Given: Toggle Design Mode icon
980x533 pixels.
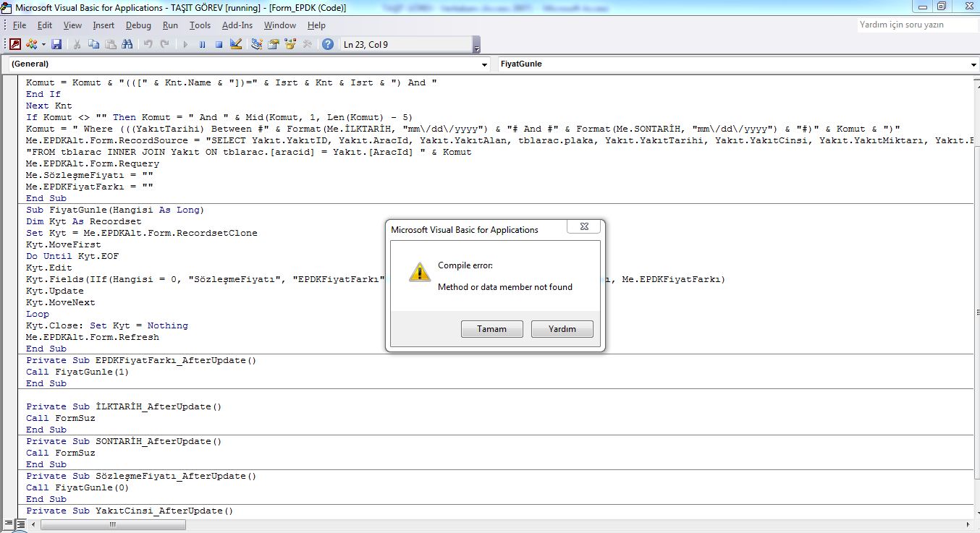Looking at the screenshot, I should point(235,44).
